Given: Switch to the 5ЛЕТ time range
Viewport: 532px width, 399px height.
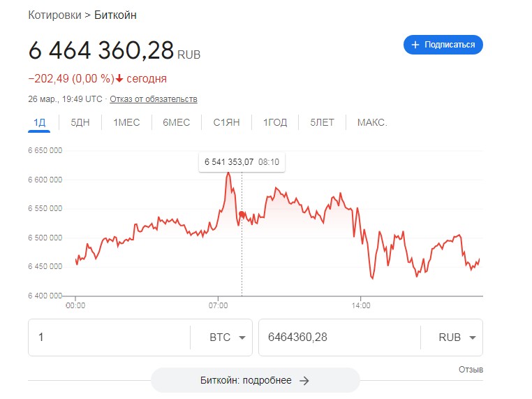Looking at the screenshot, I should tap(322, 122).
